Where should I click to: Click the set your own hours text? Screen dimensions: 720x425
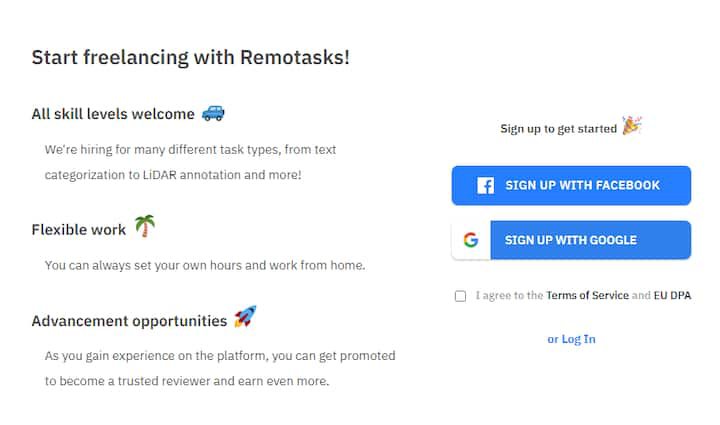[205, 266]
